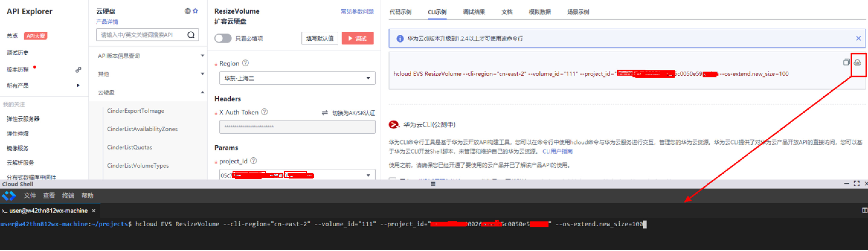The height and width of the screenshot is (251, 868).
Task: Open the CinderListVolumeTypes API
Action: [138, 166]
